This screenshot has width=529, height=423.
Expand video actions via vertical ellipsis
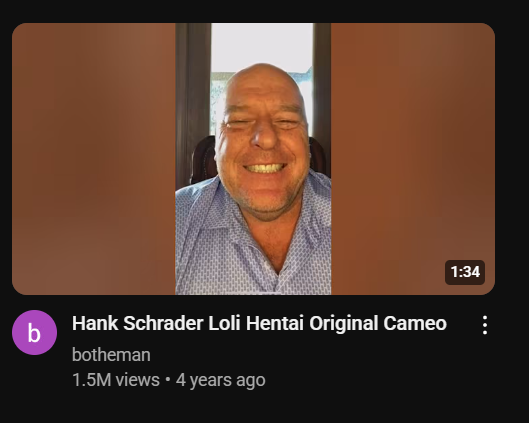[x=485, y=325]
